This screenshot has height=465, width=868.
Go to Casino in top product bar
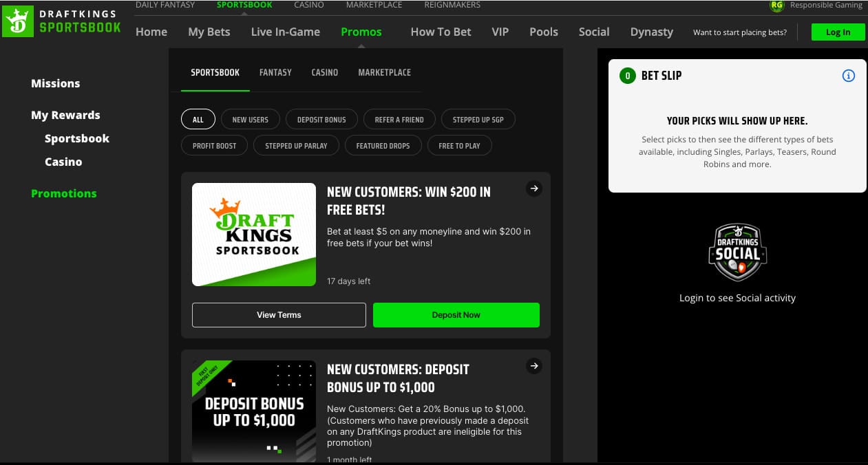(x=309, y=5)
